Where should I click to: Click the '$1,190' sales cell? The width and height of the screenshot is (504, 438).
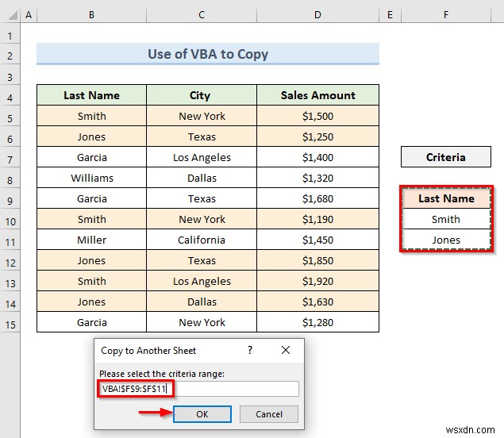[318, 219]
